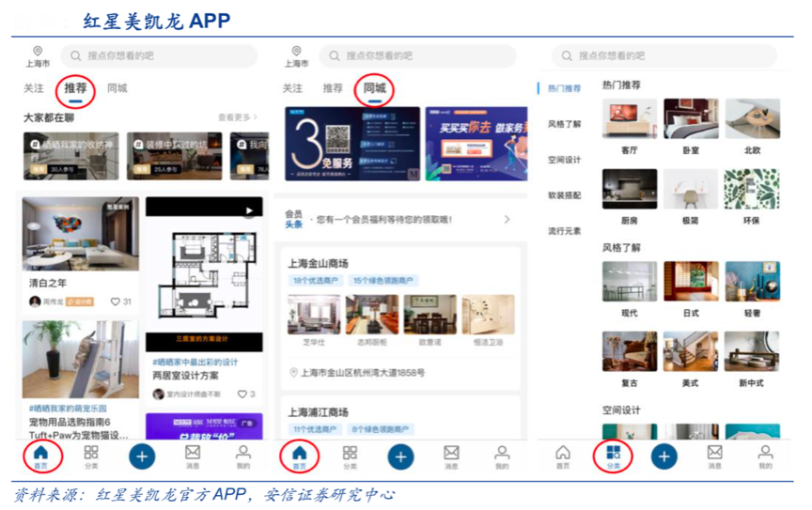Select 软装搭配 in the category sidebar
This screenshot has height=510, width=812.
pos(565,195)
